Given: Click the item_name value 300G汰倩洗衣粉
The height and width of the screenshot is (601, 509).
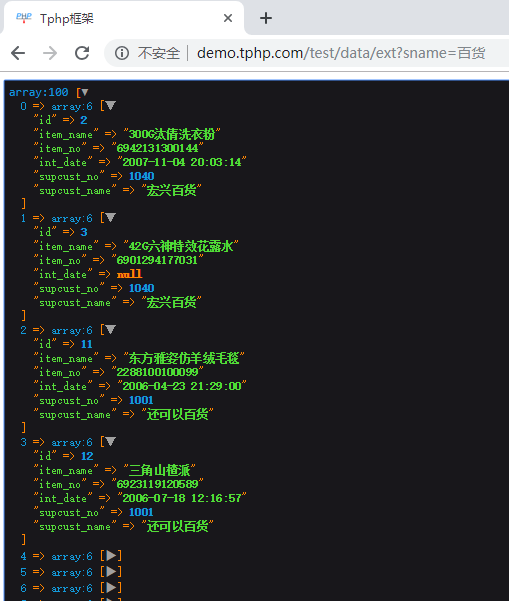Looking at the screenshot, I should tap(172, 134).
